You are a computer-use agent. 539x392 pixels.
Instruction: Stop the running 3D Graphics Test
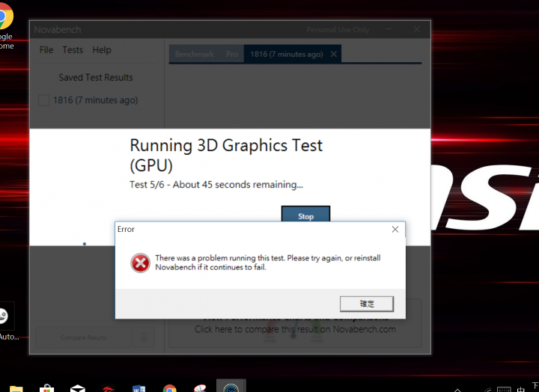(305, 214)
